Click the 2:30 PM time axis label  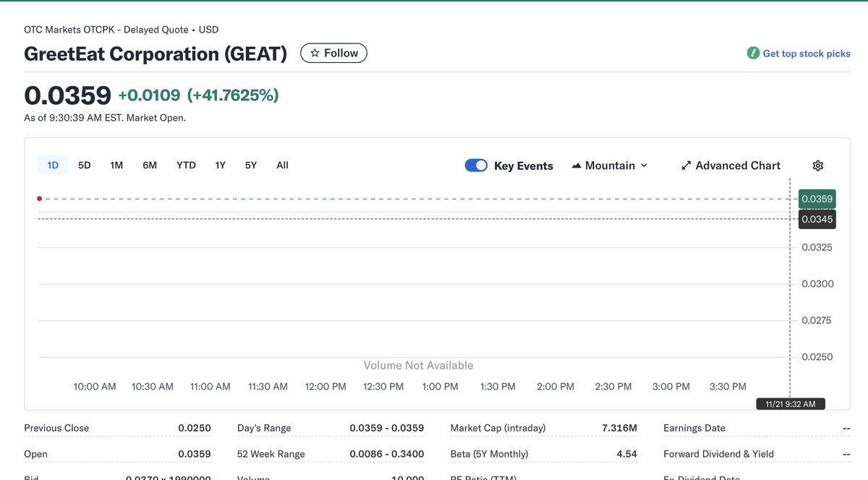(613, 387)
